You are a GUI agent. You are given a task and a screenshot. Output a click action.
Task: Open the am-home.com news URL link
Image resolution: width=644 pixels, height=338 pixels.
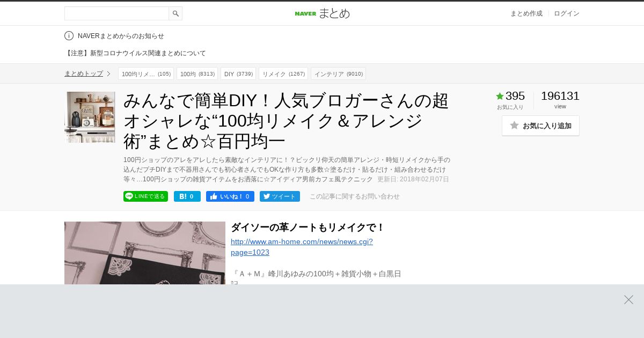click(302, 247)
